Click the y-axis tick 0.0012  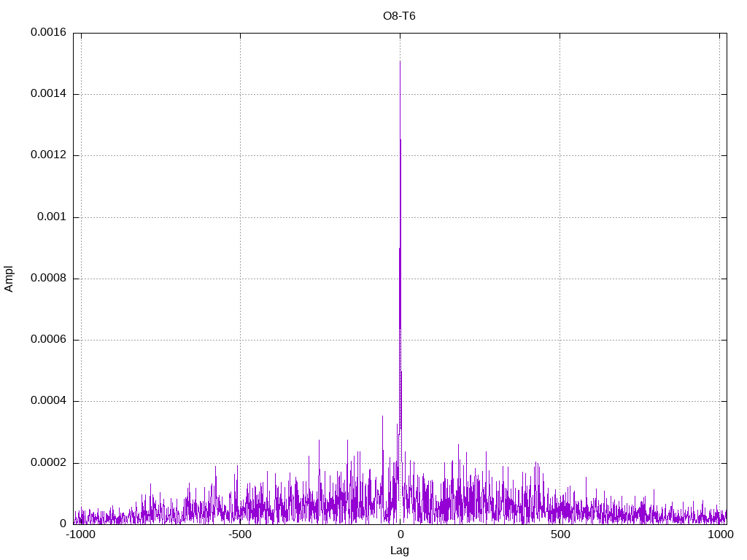pyautogui.click(x=49, y=155)
